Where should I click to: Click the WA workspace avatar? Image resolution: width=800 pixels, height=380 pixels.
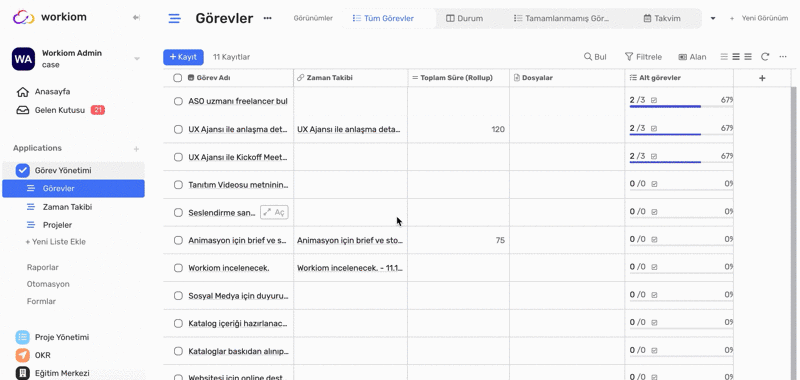[23, 59]
